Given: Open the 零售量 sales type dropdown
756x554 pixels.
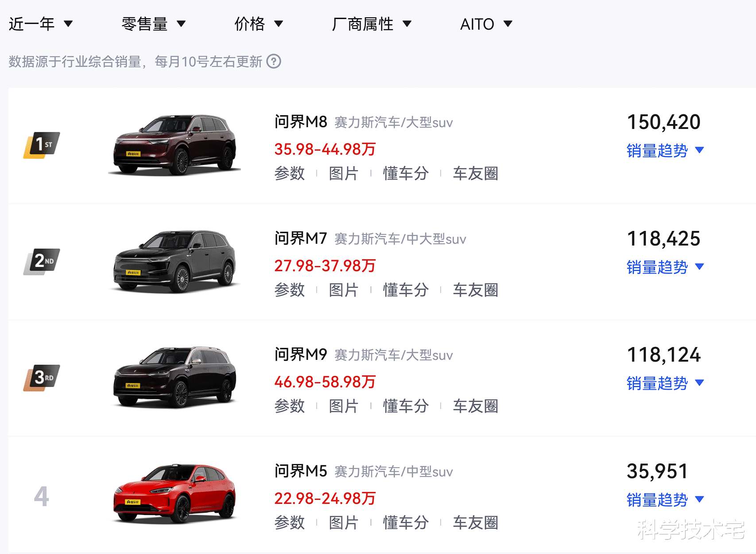Looking at the screenshot, I should click(x=153, y=24).
